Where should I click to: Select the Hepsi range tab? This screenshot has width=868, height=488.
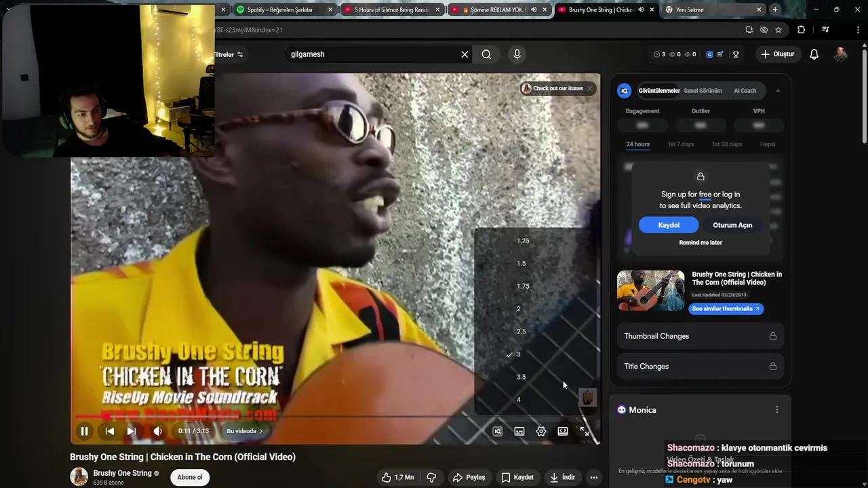pyautogui.click(x=768, y=144)
